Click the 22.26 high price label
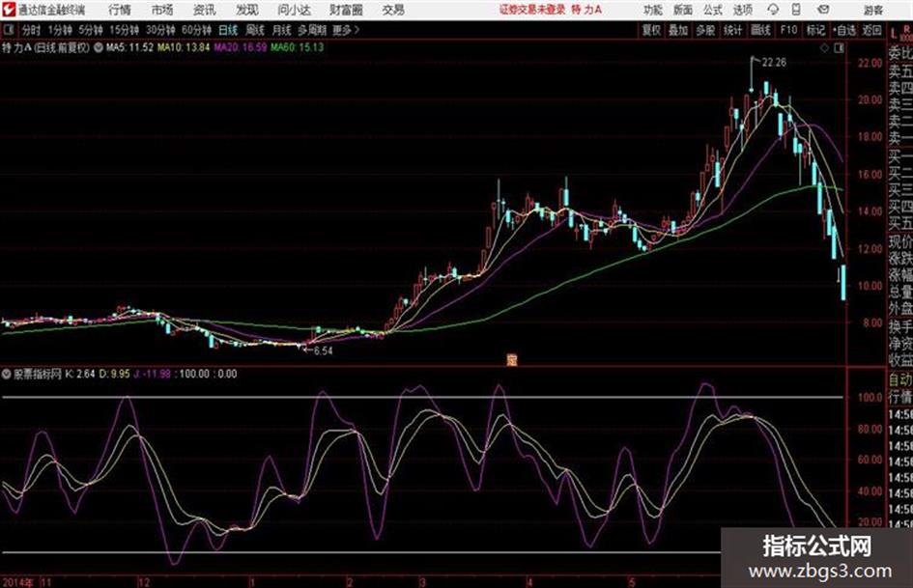This screenshot has width=913, height=588. 774,63
